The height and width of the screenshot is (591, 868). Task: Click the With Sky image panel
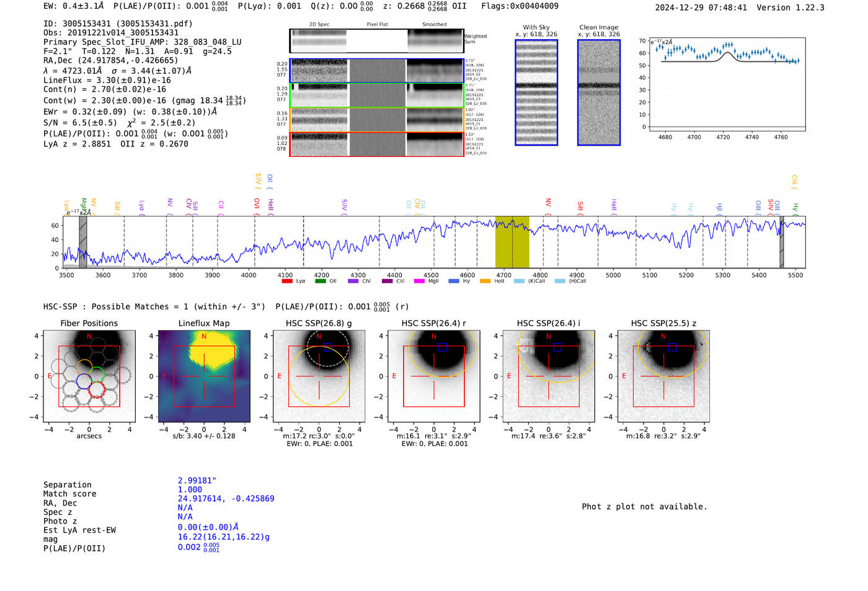pyautogui.click(x=536, y=92)
